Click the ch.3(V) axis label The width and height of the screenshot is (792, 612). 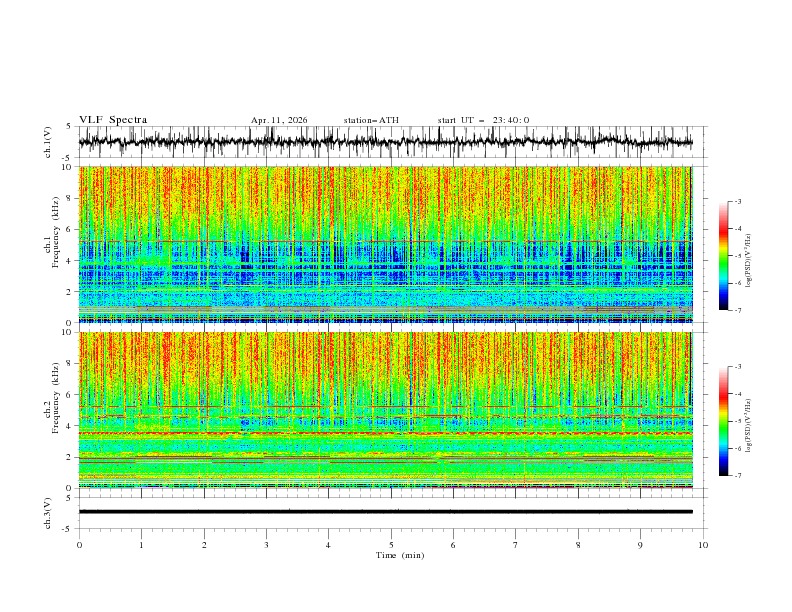(x=48, y=513)
